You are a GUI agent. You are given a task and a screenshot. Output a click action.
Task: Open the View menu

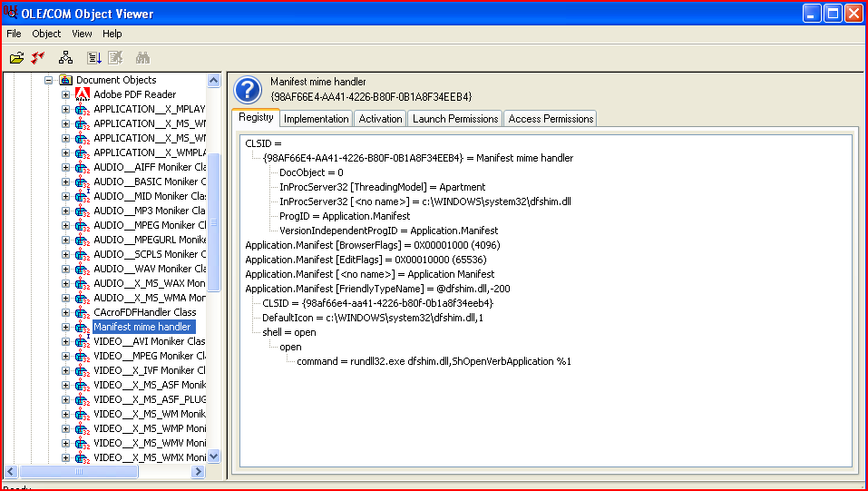tap(82, 34)
